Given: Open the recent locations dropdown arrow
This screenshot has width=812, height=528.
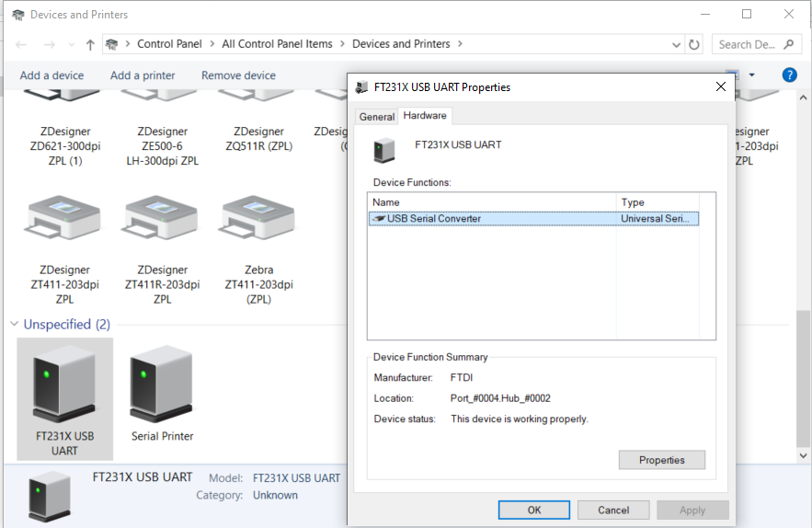Looking at the screenshot, I should click(x=72, y=44).
